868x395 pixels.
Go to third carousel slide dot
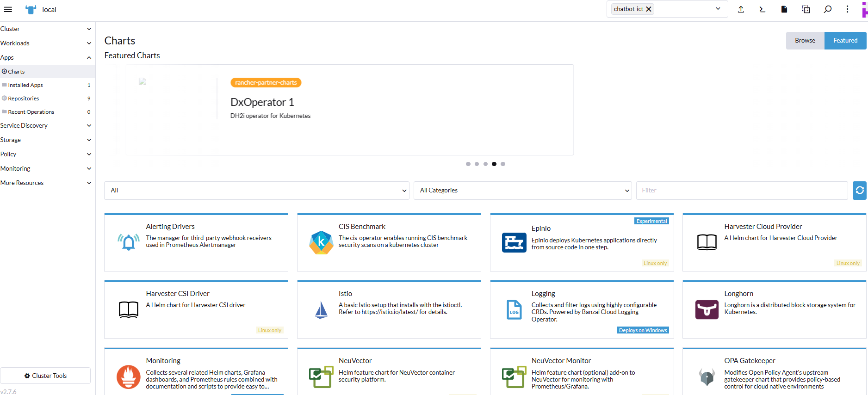click(485, 164)
